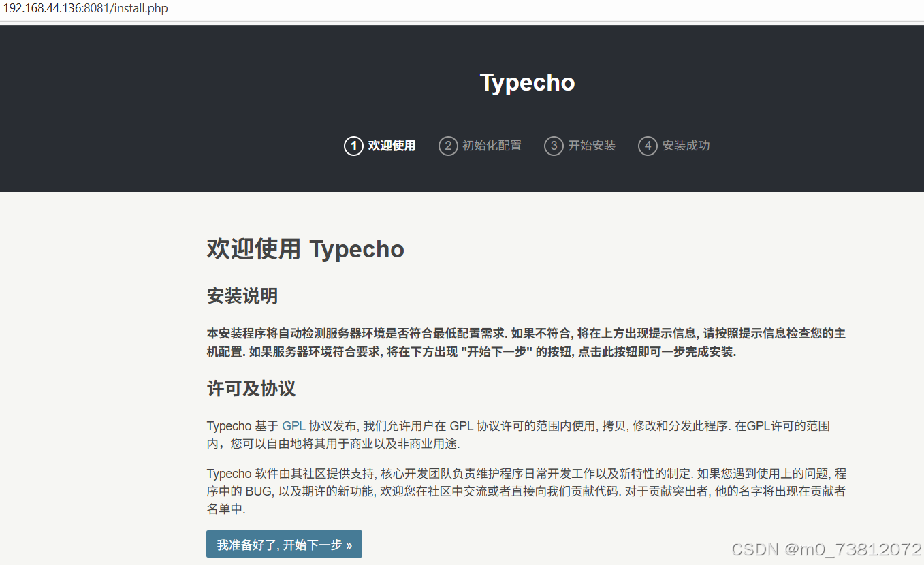The height and width of the screenshot is (565, 924).
Task: Click the '我准备好了, 开始下一步 »' button
Action: 284,545
